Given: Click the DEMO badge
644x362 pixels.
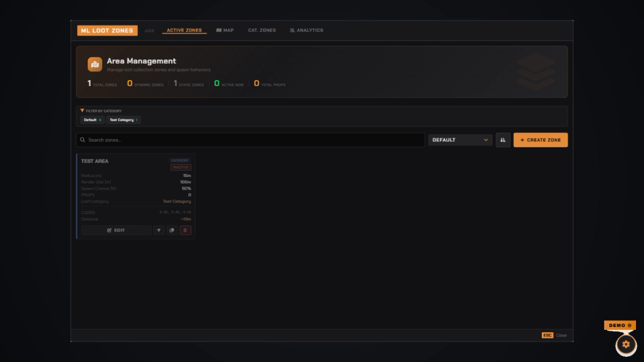Looking at the screenshot, I should pos(620,326).
